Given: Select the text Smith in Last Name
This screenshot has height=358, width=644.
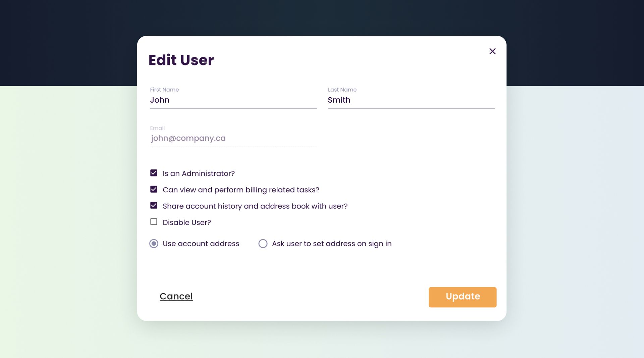Looking at the screenshot, I should tap(339, 100).
